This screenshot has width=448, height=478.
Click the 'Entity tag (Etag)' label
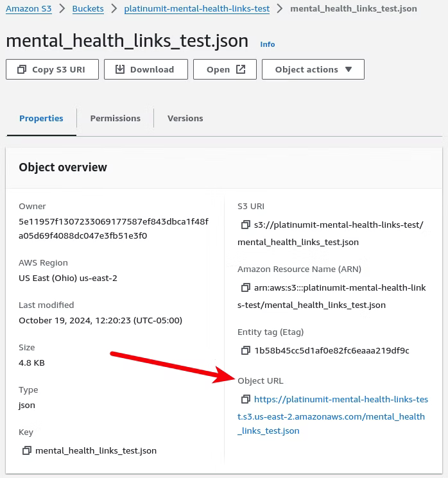(x=270, y=332)
